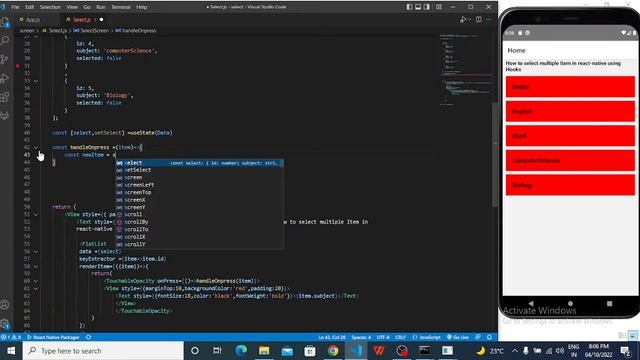Open the File menu
Viewport: 640px width, 360px height.
[15, 7]
